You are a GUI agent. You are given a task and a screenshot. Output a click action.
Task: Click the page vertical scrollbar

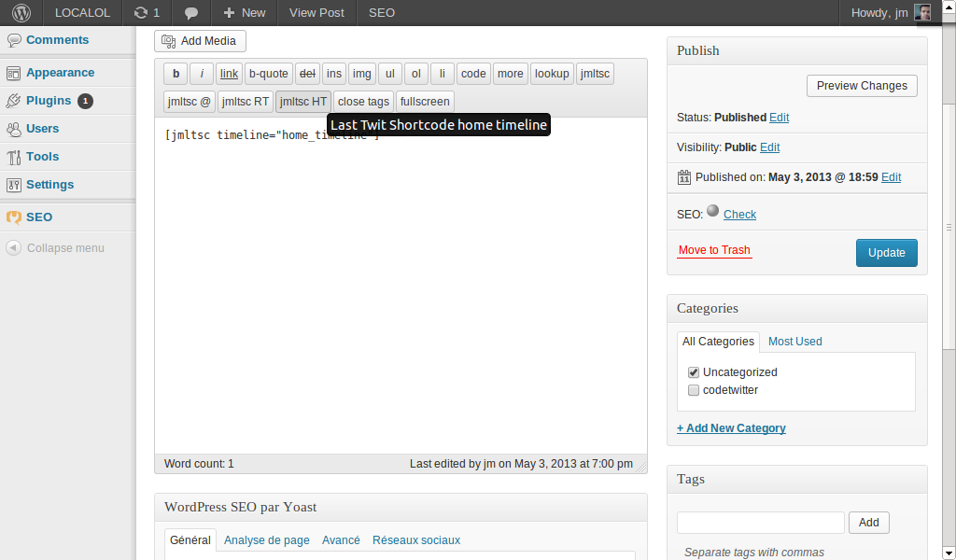949,280
